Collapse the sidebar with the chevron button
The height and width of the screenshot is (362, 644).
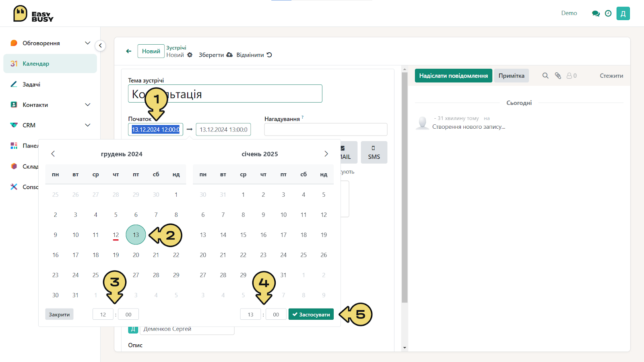point(100,45)
